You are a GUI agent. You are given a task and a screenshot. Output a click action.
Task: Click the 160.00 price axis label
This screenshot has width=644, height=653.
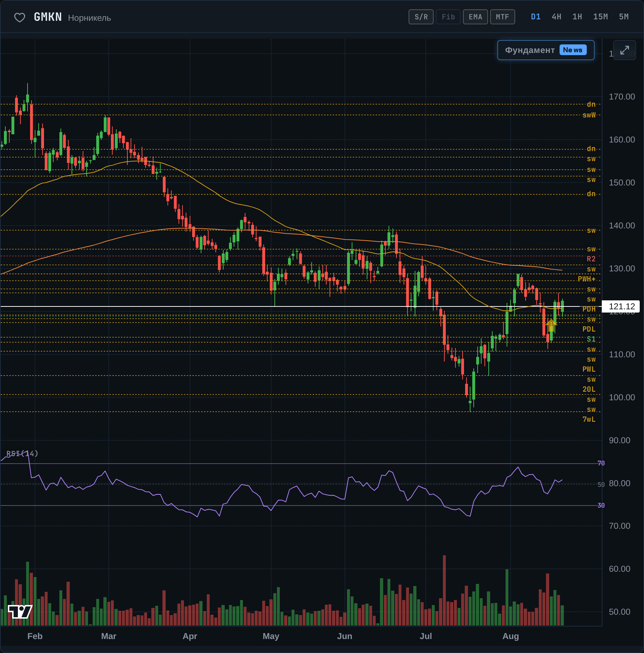622,140
